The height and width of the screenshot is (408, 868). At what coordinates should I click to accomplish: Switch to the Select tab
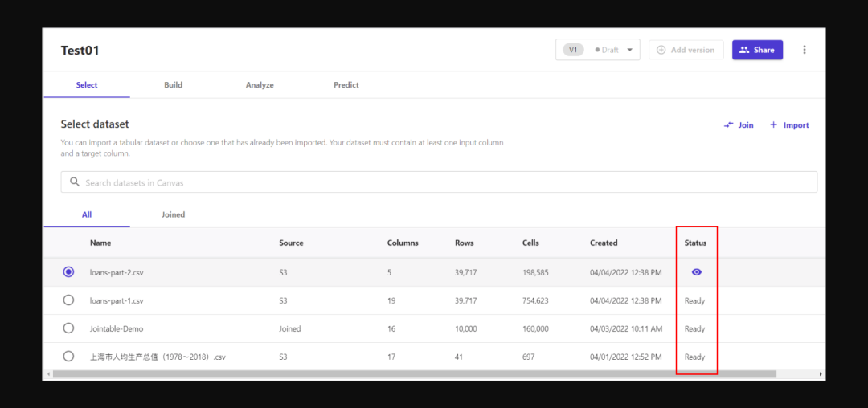(87, 85)
